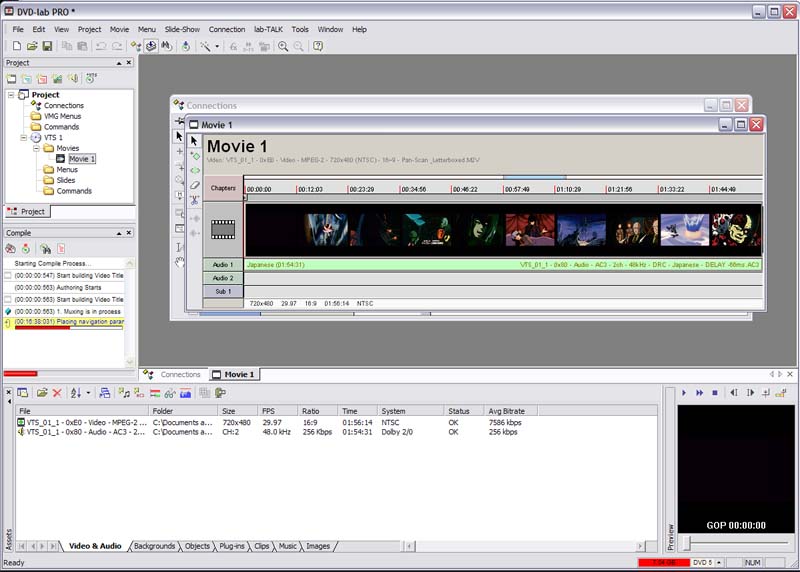800x572 pixels.
Task: Create a new project with toolbar icon
Action: click(x=17, y=46)
